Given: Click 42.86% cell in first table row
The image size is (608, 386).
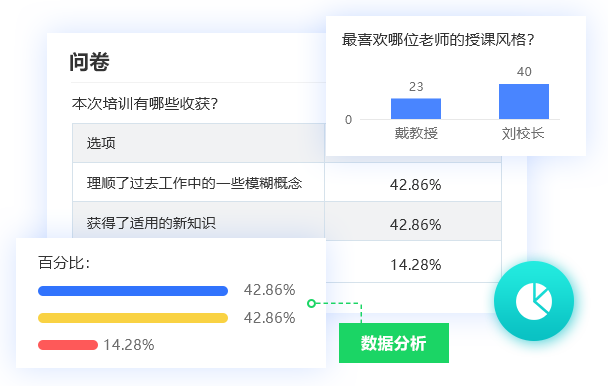Looking at the screenshot, I should click(415, 185).
